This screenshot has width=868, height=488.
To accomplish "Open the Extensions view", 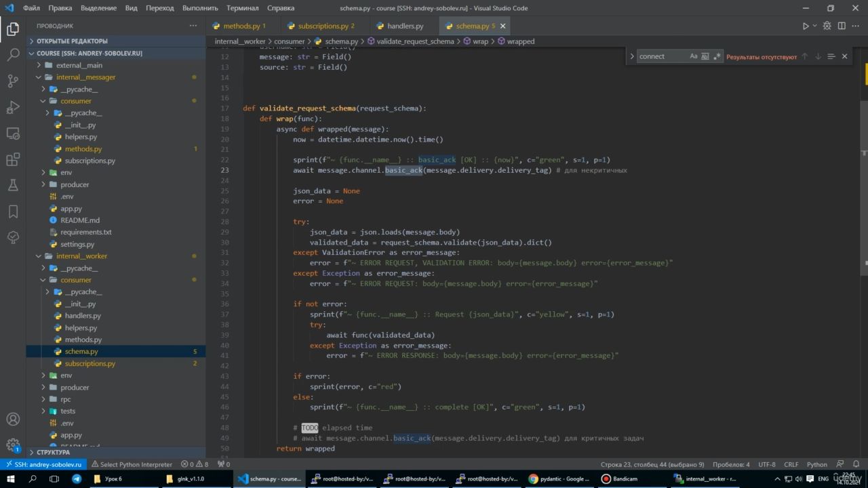I will [13, 160].
